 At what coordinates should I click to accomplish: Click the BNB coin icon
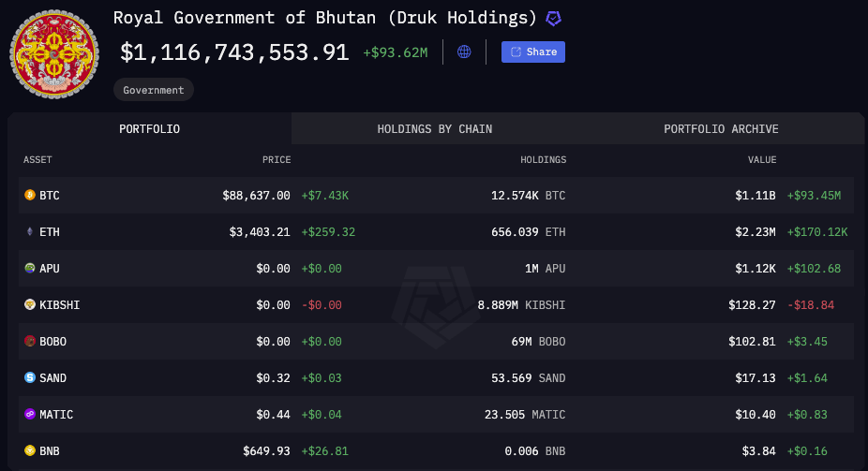30,450
